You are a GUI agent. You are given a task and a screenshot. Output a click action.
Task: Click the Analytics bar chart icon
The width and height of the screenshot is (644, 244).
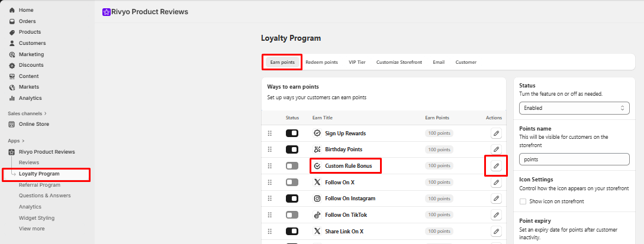[x=12, y=98]
